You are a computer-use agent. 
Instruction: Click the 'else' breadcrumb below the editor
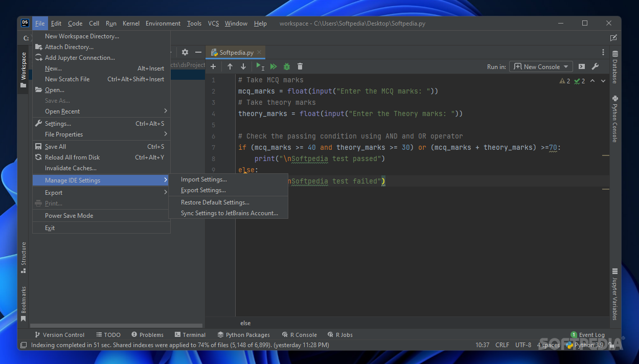point(245,323)
